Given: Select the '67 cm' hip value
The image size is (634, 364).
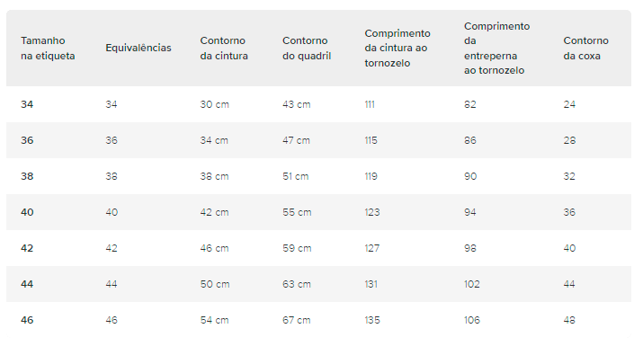Looking at the screenshot, I should (x=297, y=320).
